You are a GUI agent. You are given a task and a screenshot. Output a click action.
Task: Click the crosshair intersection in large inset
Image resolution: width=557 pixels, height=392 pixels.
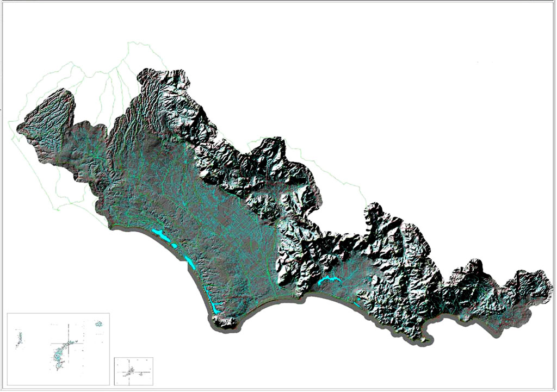(x=69, y=343)
